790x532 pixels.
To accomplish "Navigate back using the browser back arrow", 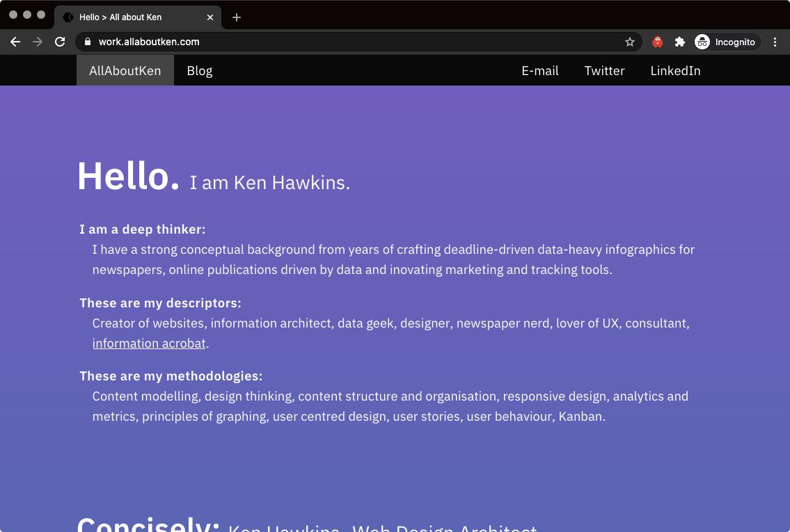I will click(15, 42).
